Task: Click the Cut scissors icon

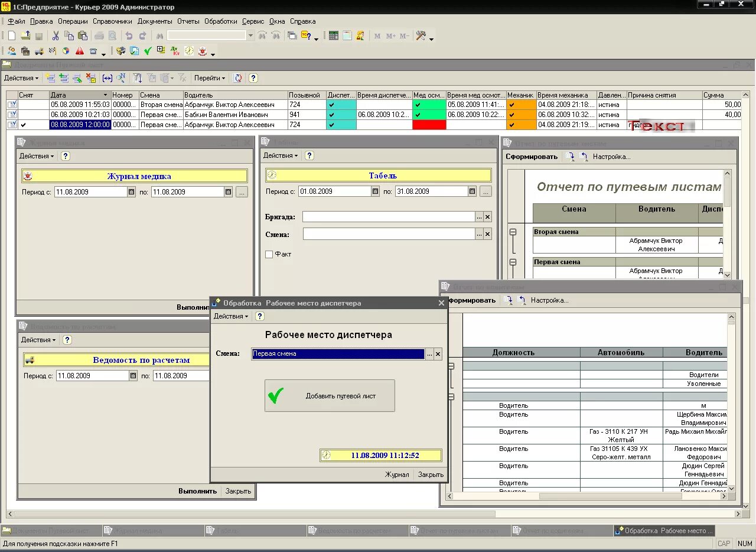Action: click(x=56, y=36)
